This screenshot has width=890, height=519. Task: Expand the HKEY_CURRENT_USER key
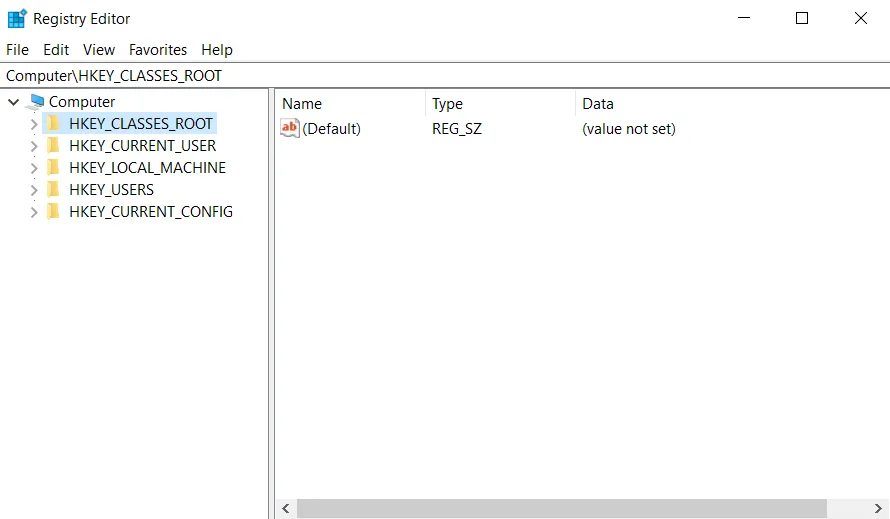(34, 146)
